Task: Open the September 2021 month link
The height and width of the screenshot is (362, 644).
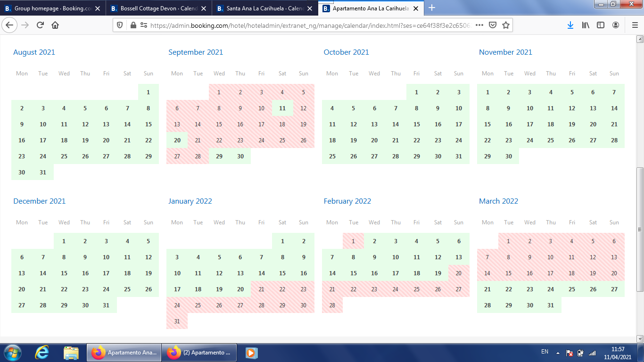Action: point(196,52)
